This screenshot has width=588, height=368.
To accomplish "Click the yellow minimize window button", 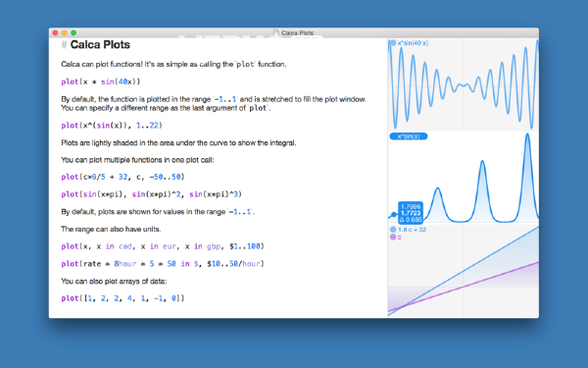I will point(65,33).
